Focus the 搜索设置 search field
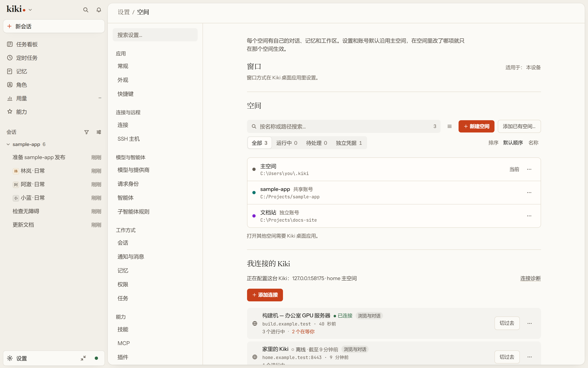Image resolution: width=588 pixels, height=368 pixels. tap(155, 35)
